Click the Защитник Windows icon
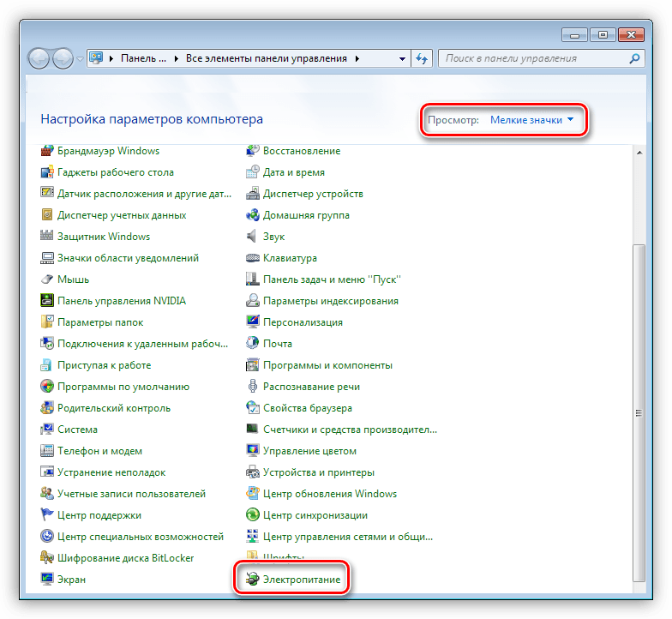This screenshot has width=672, height=619. point(46,237)
